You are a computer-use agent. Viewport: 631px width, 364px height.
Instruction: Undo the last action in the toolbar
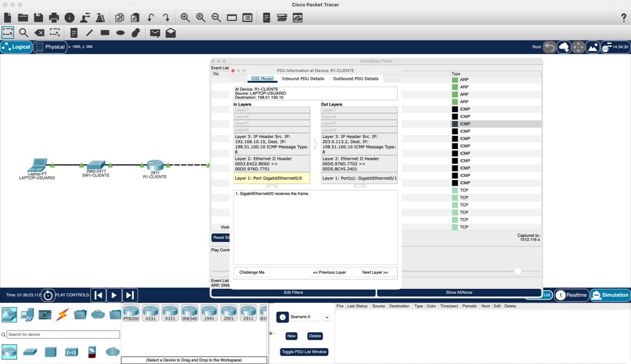150,18
